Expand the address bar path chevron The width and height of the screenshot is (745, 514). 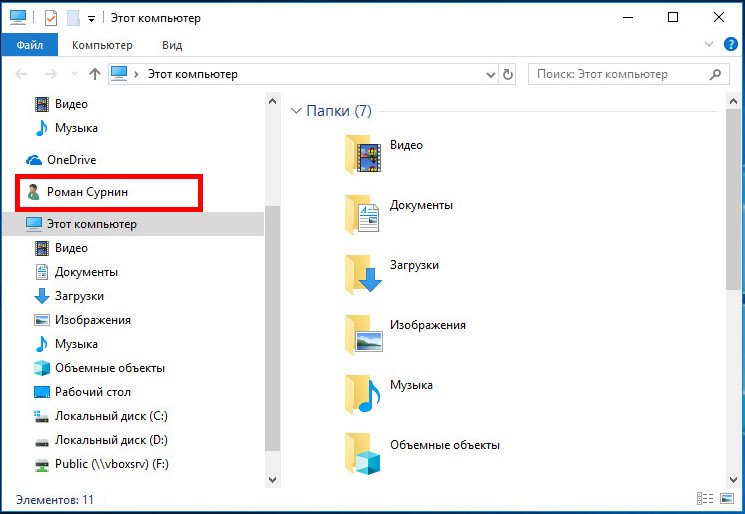[x=136, y=74]
